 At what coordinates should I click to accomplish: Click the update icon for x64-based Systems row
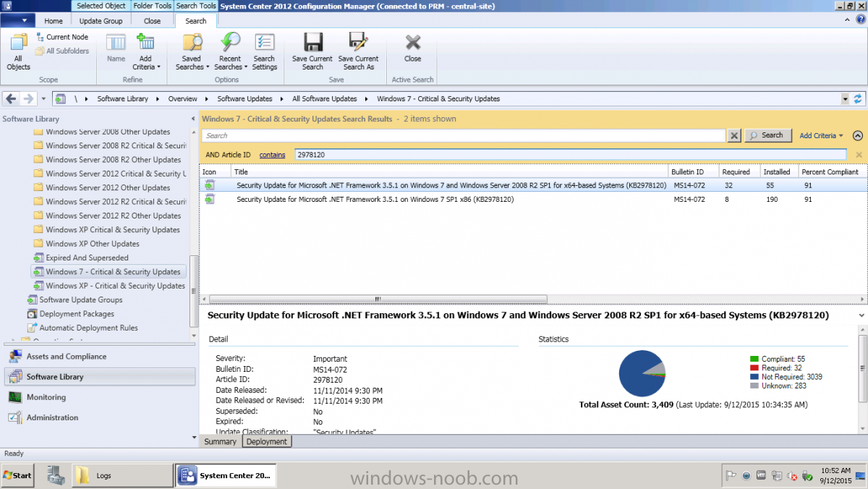tap(210, 185)
